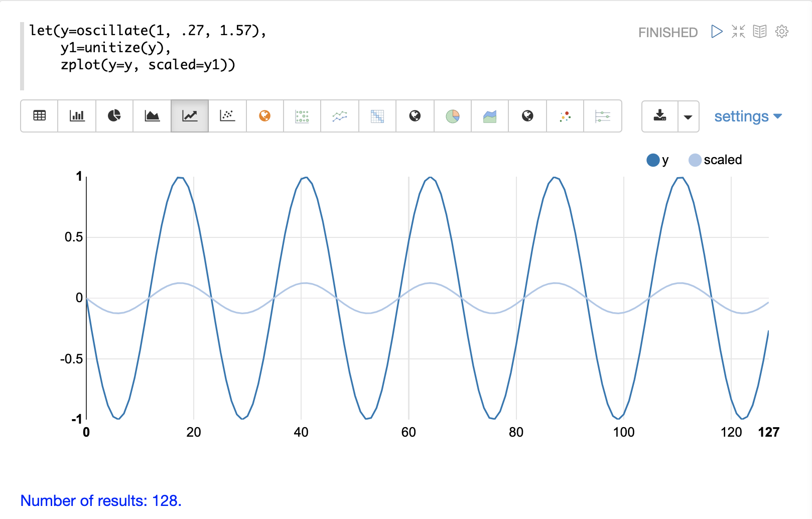Switch to the table view icon
Image resolution: width=812 pixels, height=519 pixels.
[x=39, y=116]
